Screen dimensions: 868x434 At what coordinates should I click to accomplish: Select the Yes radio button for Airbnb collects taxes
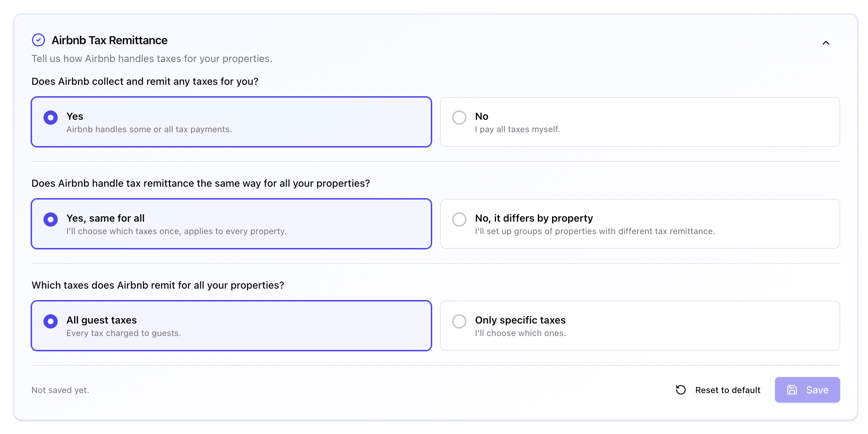click(51, 118)
